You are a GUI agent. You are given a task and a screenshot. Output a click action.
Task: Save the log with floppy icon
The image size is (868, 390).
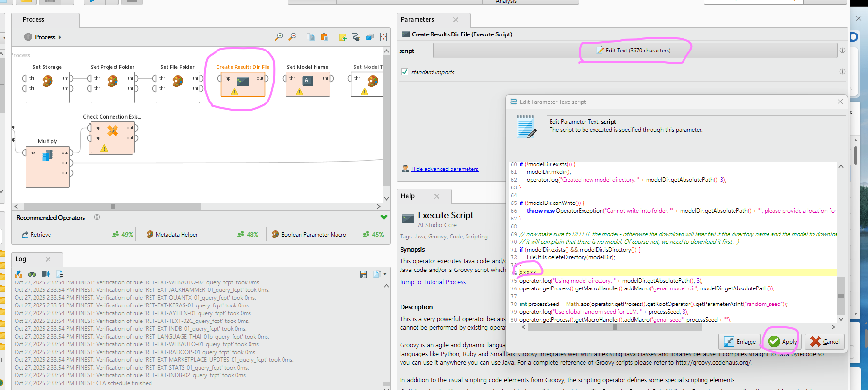pos(364,274)
